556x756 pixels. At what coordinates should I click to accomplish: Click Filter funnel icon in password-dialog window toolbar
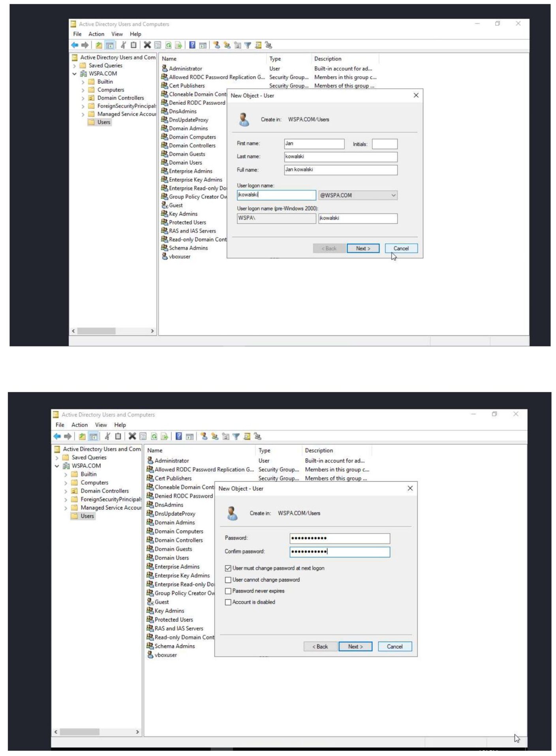pos(236,436)
